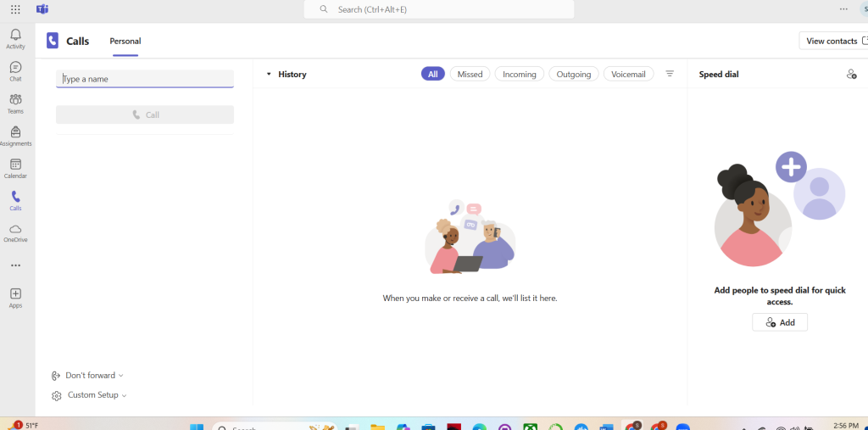Open the Activity feed in sidebar

[15, 38]
